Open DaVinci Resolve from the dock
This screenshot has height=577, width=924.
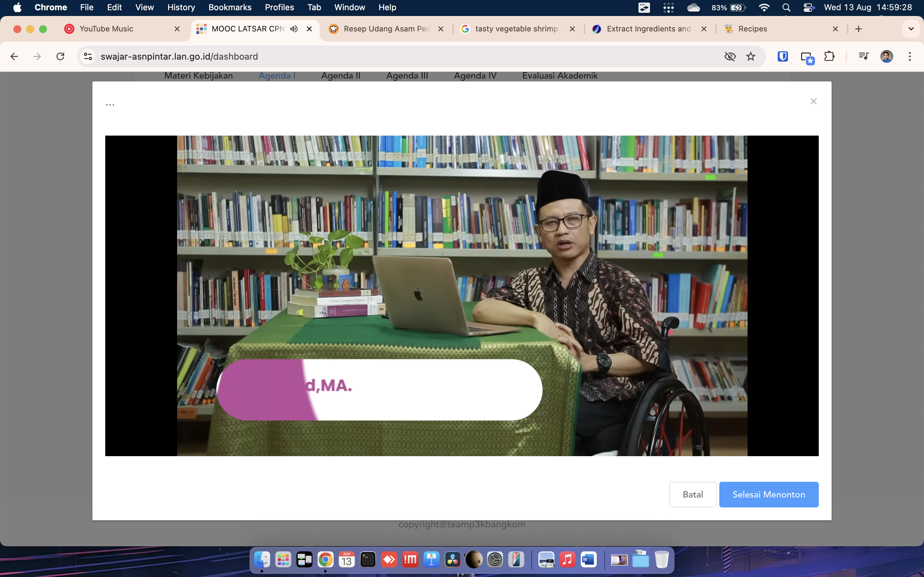coord(452,560)
